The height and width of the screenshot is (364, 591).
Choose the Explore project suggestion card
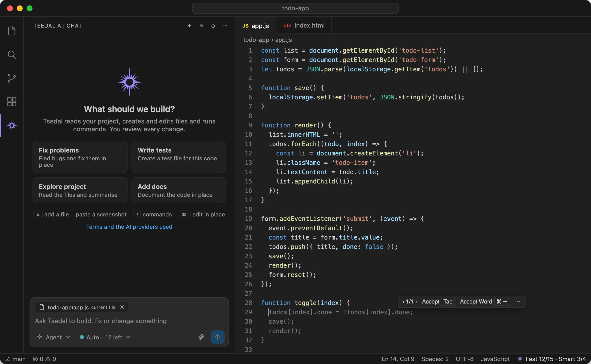[x=80, y=190]
